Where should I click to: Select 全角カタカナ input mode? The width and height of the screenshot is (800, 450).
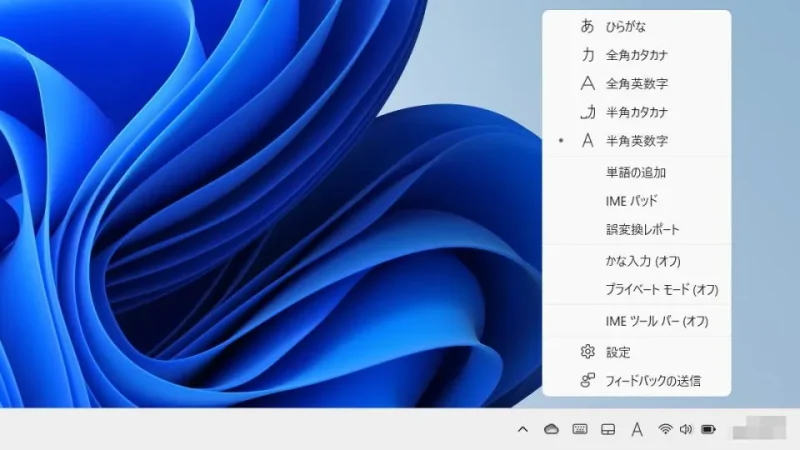pyautogui.click(x=636, y=55)
